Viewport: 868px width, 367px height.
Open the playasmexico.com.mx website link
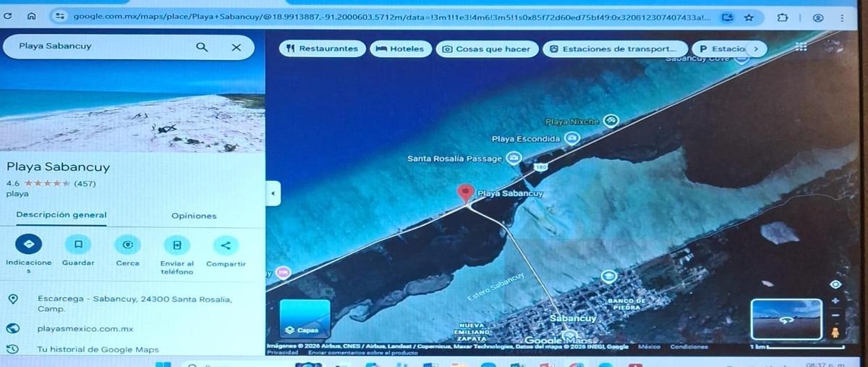(85, 329)
